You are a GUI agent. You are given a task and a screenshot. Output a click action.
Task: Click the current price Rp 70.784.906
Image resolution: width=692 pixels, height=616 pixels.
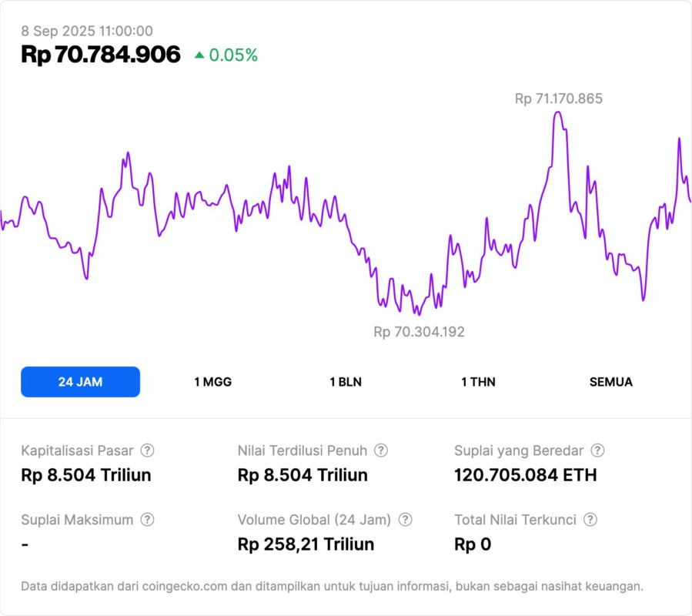pyautogui.click(x=101, y=55)
